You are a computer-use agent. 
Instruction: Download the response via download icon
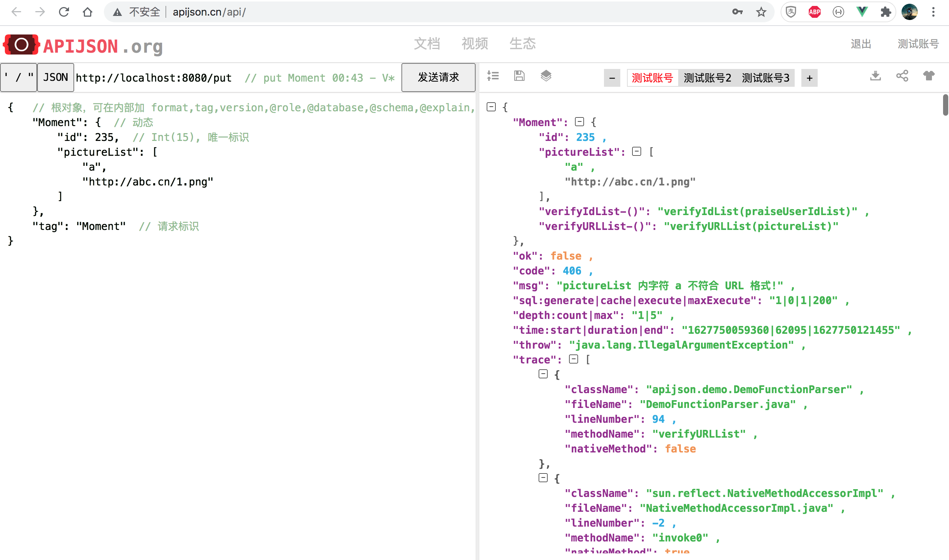click(876, 76)
